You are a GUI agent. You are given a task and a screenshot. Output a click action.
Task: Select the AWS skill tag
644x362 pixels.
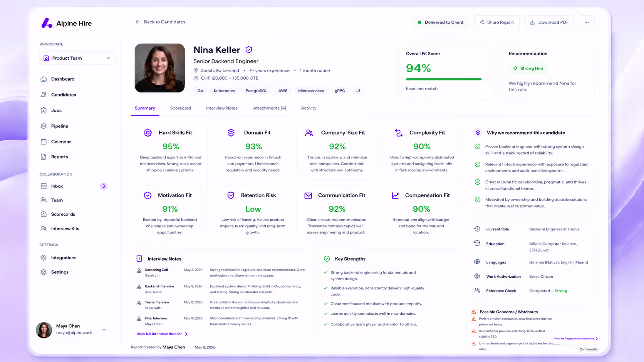283,91
